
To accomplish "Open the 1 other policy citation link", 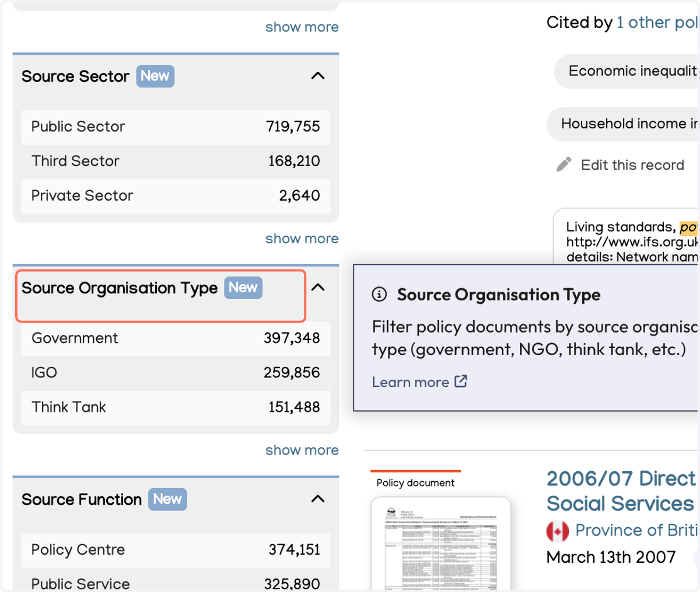I will point(658,23).
